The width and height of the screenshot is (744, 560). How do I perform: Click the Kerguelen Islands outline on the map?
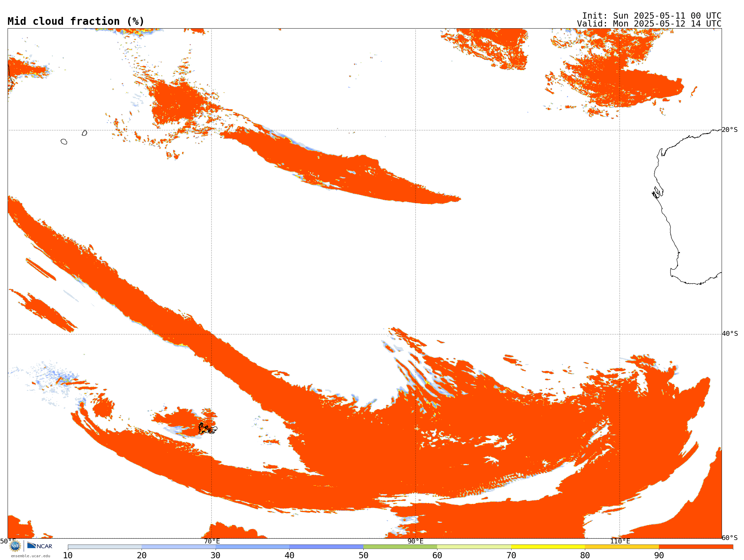click(207, 428)
